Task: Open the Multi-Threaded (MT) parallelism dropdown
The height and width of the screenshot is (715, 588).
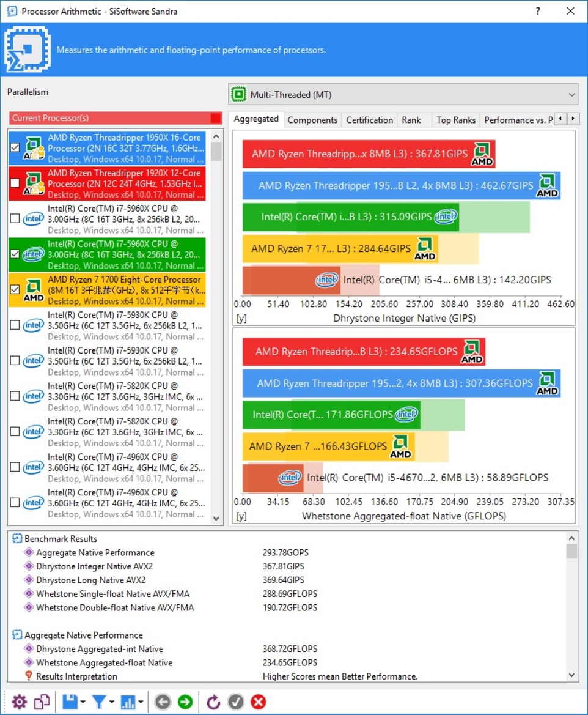Action: 403,94
